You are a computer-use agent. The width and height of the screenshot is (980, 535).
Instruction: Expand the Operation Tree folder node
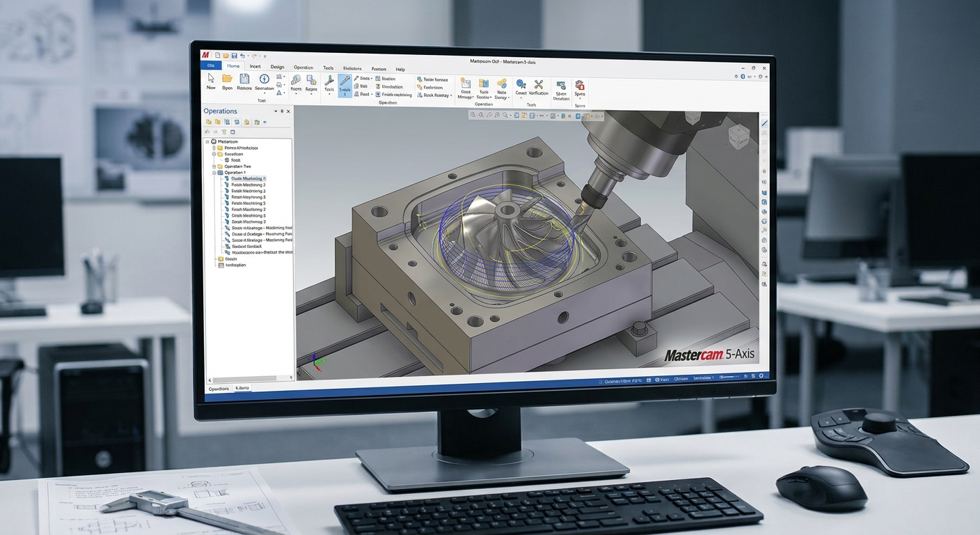[x=214, y=166]
